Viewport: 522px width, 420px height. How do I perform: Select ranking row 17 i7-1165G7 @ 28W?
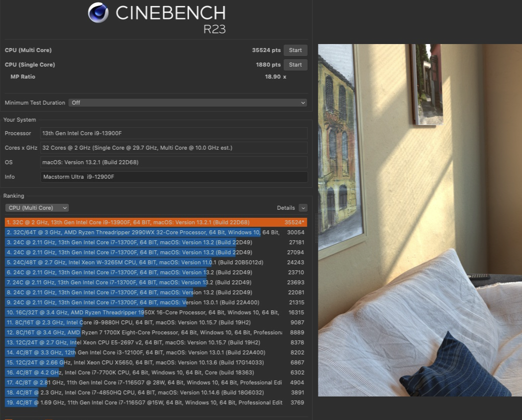click(156, 382)
